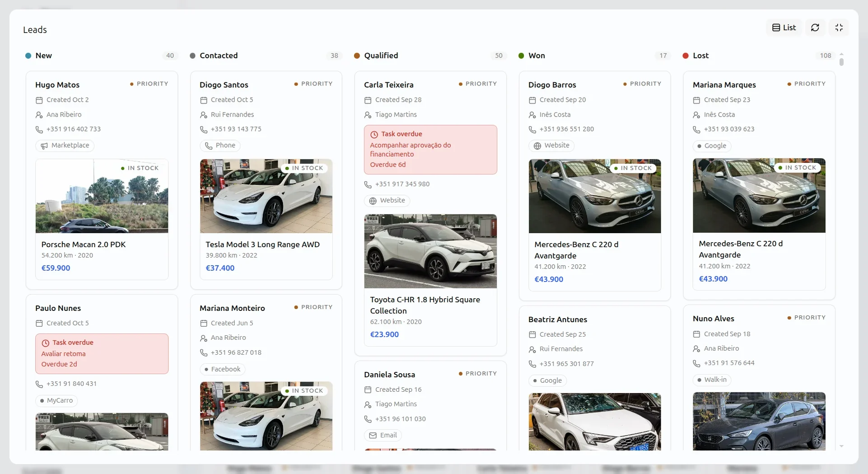The height and width of the screenshot is (474, 868).
Task: Click the text 'Acompanhar aprovação do financiamento'
Action: click(410, 150)
